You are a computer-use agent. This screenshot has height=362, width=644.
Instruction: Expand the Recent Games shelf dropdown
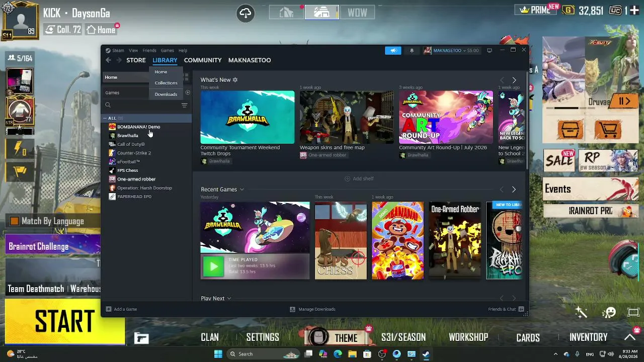[x=242, y=190]
